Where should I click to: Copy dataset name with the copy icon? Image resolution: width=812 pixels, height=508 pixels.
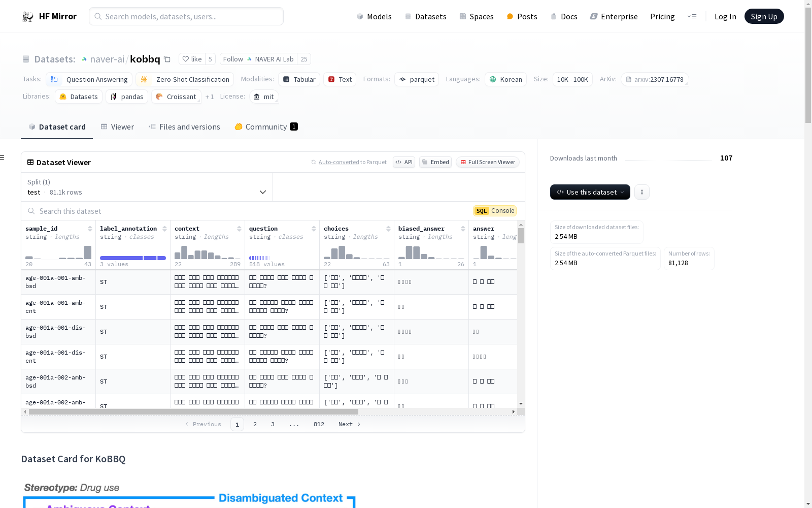pyautogui.click(x=167, y=59)
